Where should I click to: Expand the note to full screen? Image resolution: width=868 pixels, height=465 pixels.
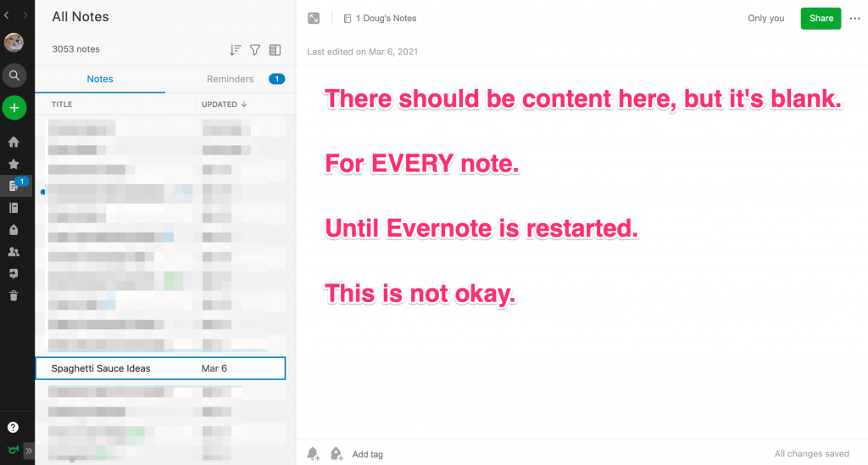tap(314, 19)
